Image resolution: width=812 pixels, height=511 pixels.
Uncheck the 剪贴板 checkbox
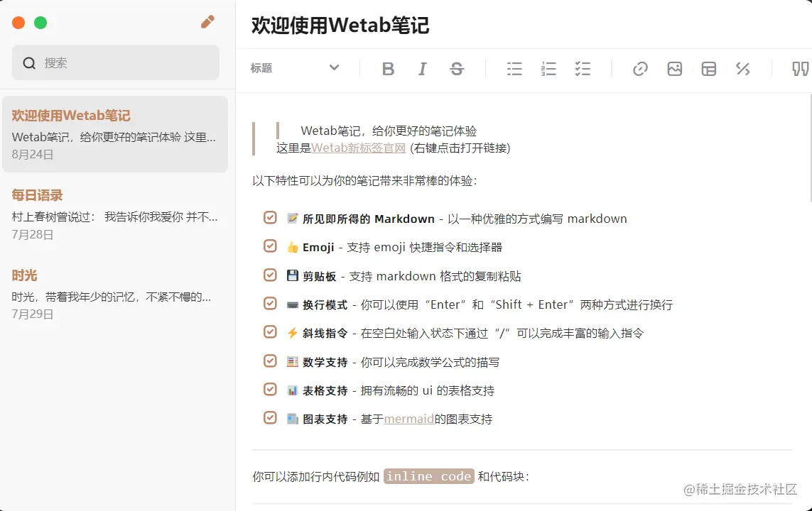point(270,275)
